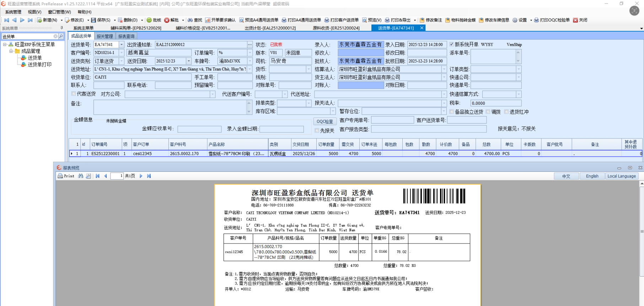The height and width of the screenshot is (306, 644).
Task: Click 物料抛转金蝶 toolbar icon
Action: 447,20
